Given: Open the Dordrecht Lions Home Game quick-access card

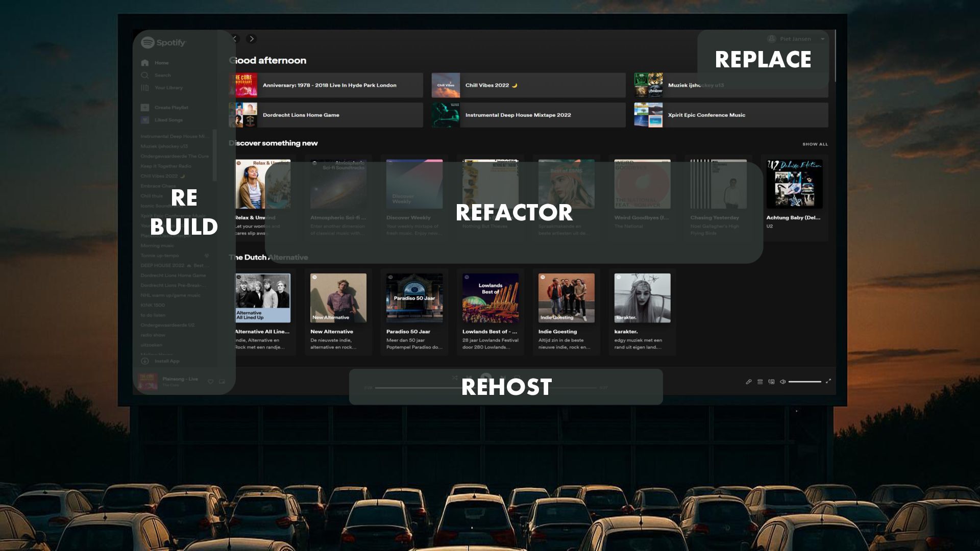Looking at the screenshot, I should pyautogui.click(x=326, y=115).
